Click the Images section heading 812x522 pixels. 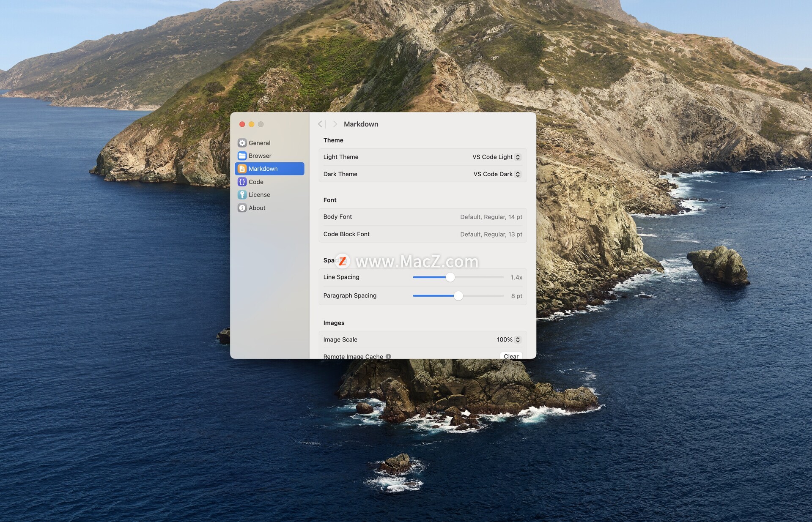(x=334, y=323)
